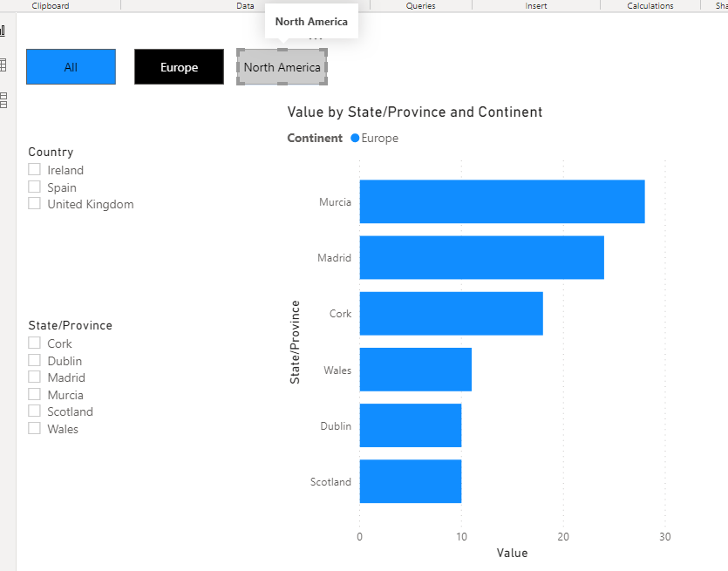Tick the Spain checkbox in Country slicer
The width and height of the screenshot is (728, 571).
point(35,187)
